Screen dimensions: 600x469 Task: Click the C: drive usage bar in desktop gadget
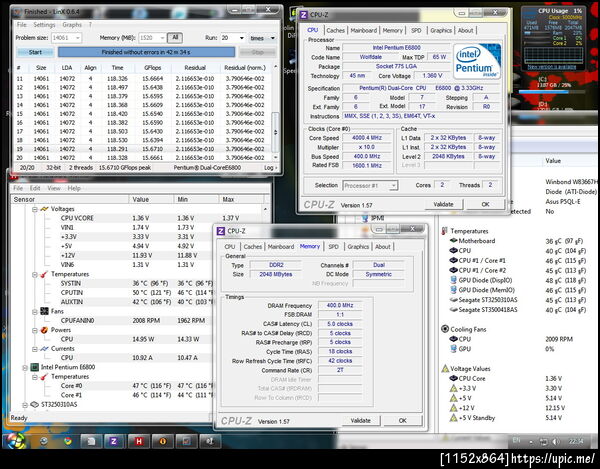[550, 92]
